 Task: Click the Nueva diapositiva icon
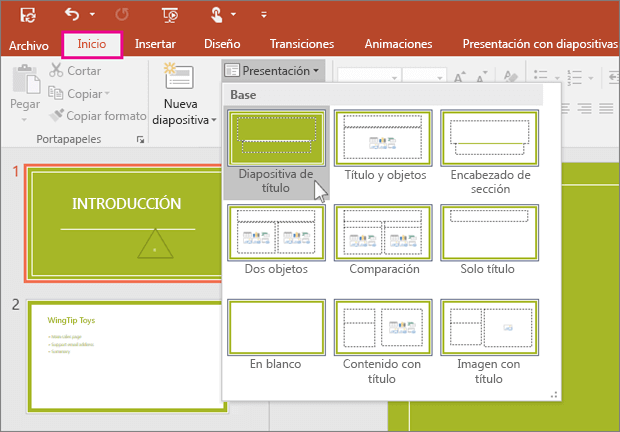click(179, 76)
